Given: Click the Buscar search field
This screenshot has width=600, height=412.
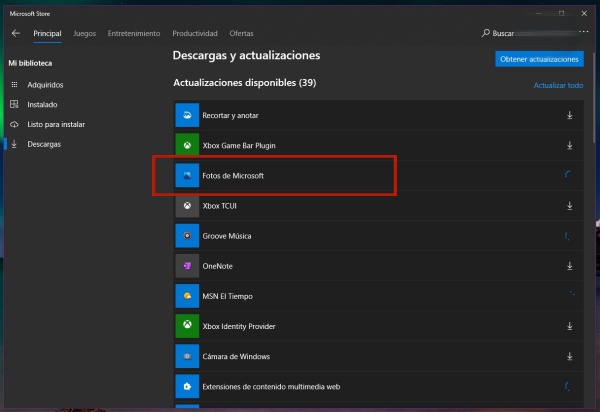Looking at the screenshot, I should pyautogui.click(x=529, y=34).
